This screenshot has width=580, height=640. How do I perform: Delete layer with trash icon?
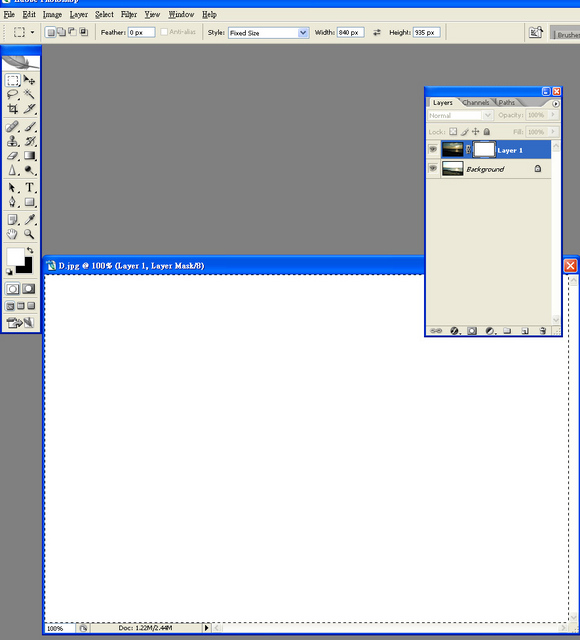tap(542, 331)
